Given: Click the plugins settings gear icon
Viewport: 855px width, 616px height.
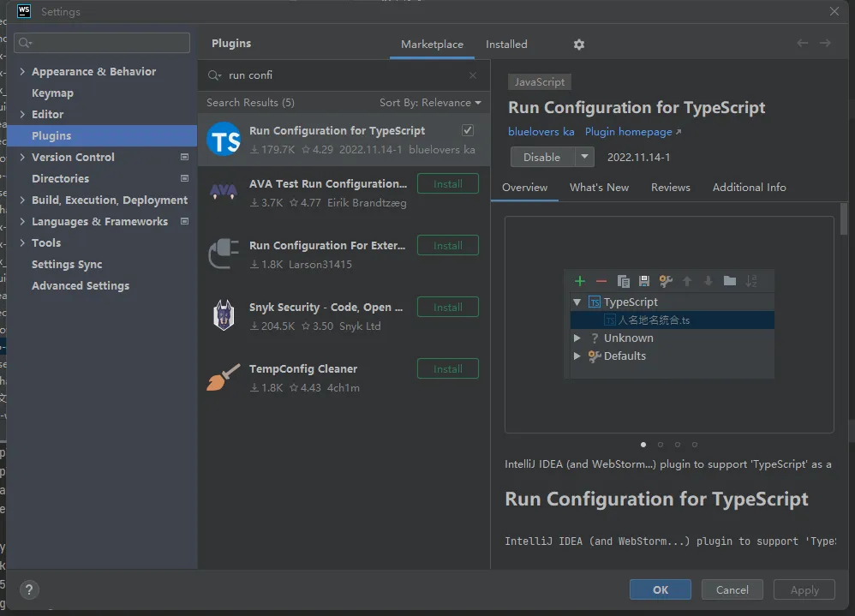Looking at the screenshot, I should pos(579,45).
